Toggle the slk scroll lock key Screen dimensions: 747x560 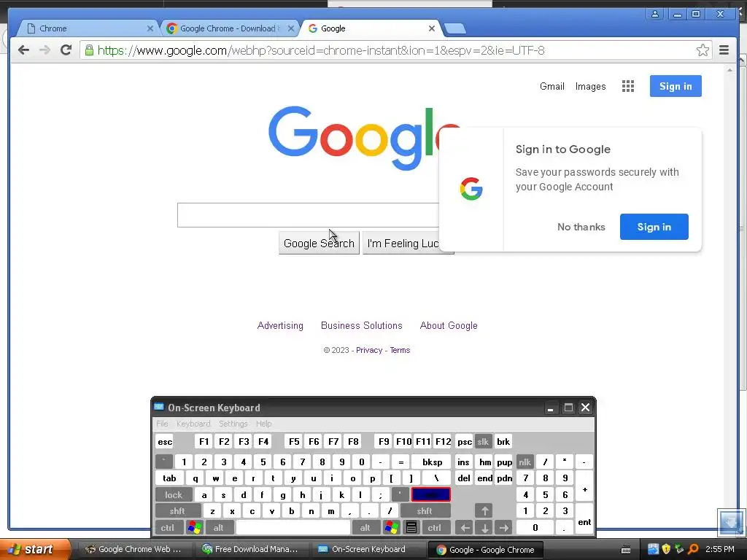pos(483,441)
